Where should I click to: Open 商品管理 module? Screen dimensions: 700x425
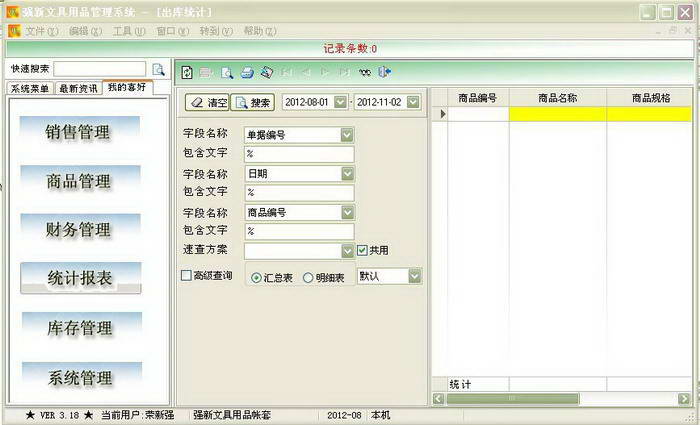(79, 181)
